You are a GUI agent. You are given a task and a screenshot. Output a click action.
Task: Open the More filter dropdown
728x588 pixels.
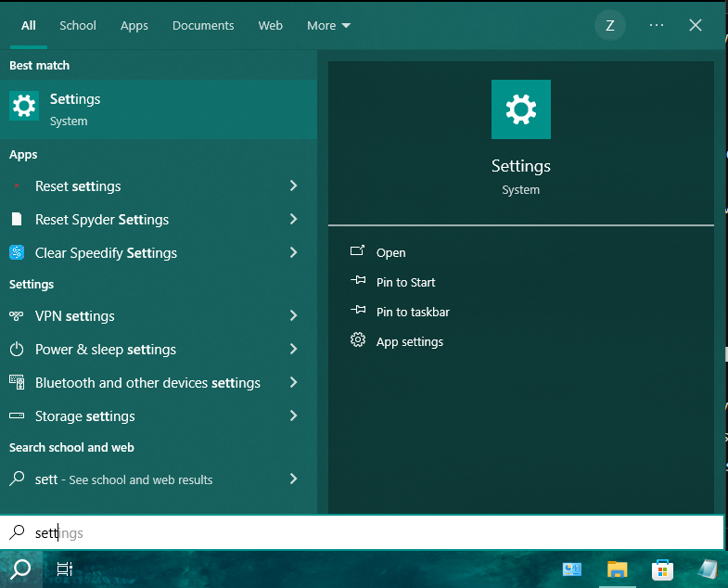tap(328, 26)
